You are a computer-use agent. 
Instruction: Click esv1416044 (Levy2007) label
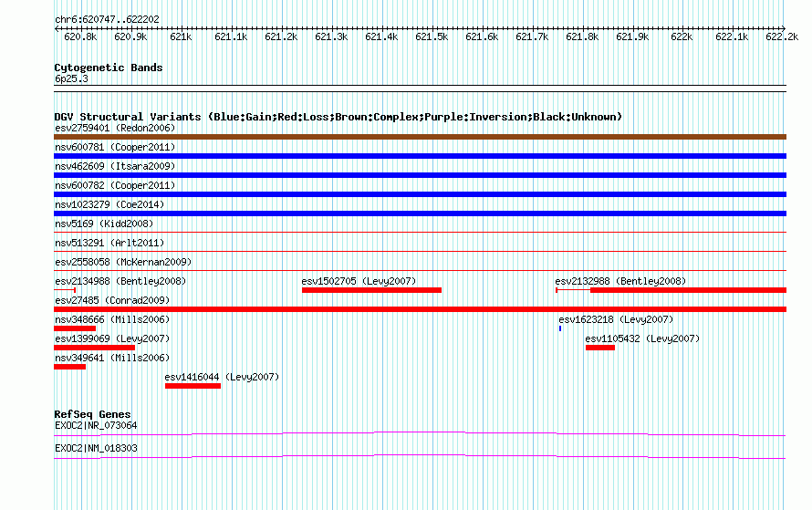coord(222,377)
